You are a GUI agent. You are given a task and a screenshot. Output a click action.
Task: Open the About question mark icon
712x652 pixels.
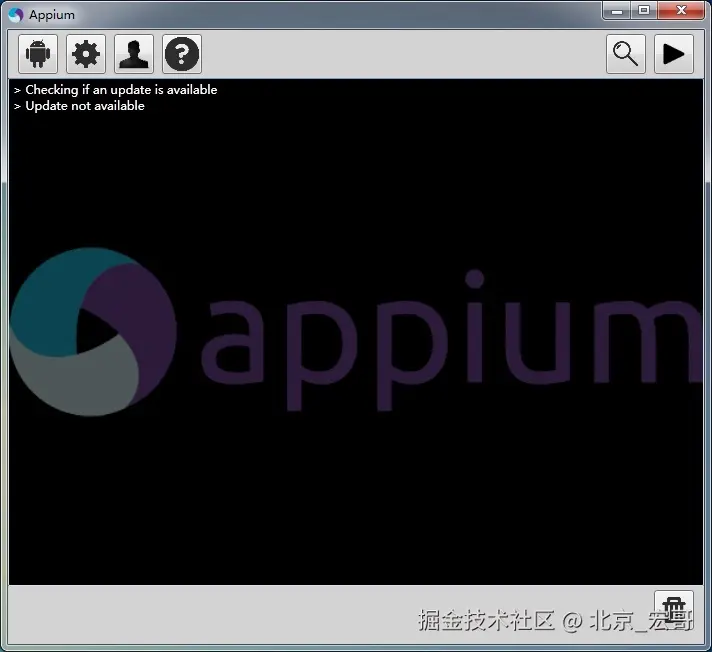(182, 54)
